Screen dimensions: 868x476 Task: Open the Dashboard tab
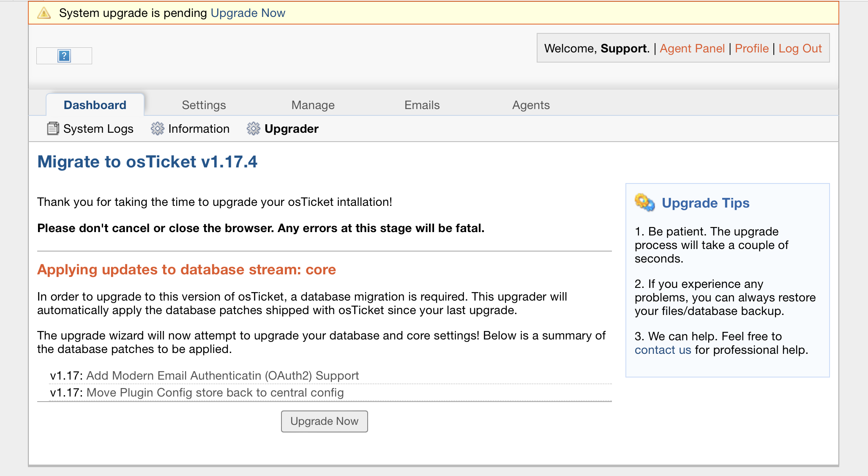click(95, 105)
